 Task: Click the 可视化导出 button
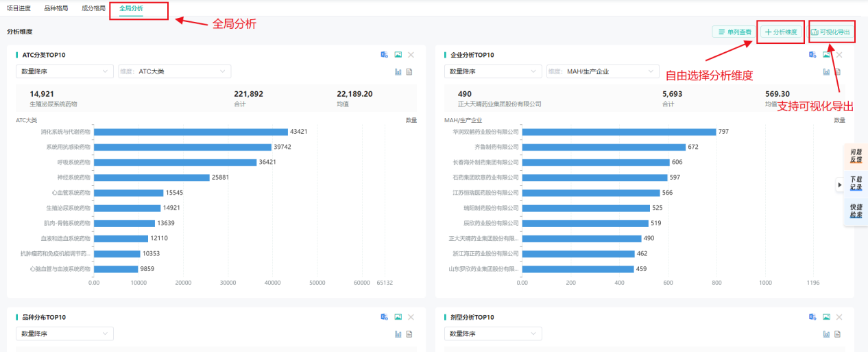(x=831, y=32)
